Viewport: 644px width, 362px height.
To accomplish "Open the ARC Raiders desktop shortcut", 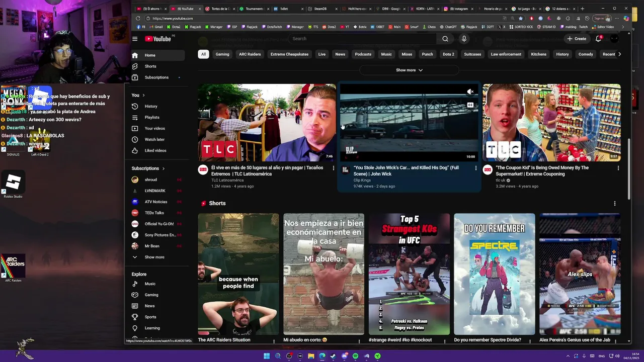I will pyautogui.click(x=13, y=268).
